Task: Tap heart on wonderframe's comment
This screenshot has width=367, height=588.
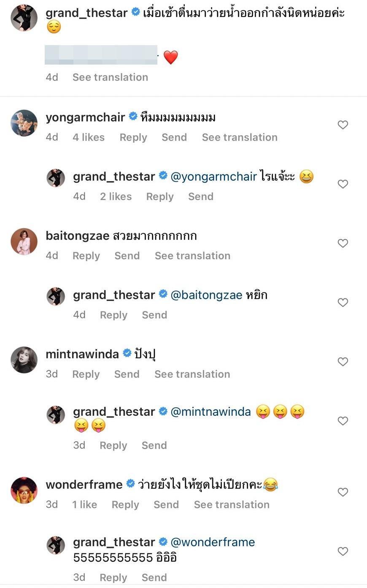Action: tap(343, 492)
